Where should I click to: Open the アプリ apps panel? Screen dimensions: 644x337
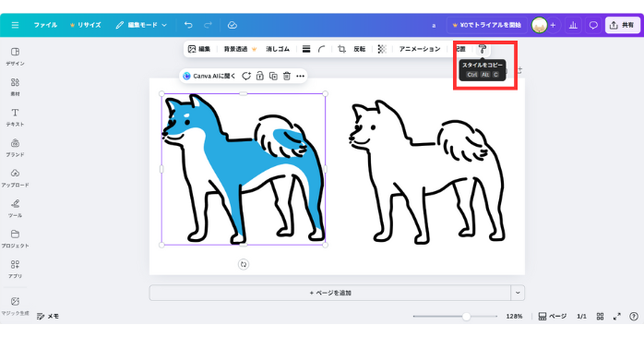tap(15, 270)
